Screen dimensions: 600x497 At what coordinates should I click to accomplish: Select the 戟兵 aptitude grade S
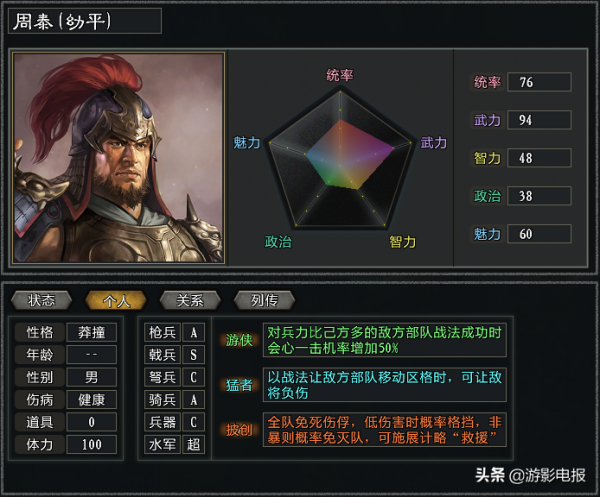[193, 354]
